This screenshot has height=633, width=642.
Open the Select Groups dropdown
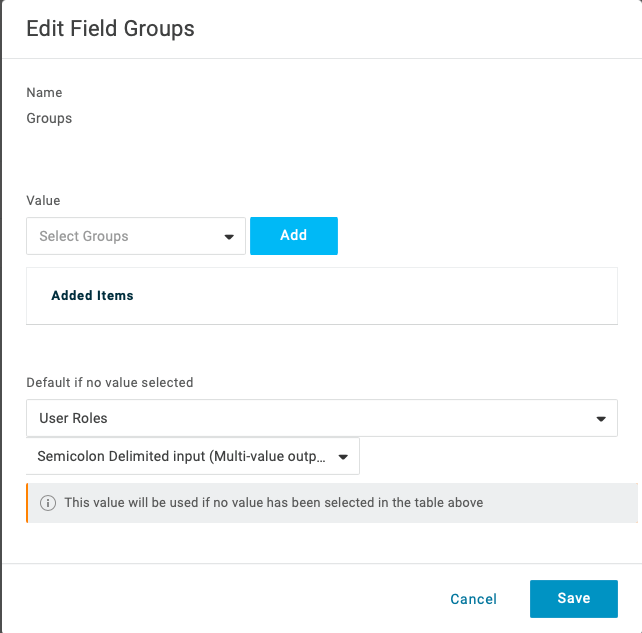click(136, 236)
